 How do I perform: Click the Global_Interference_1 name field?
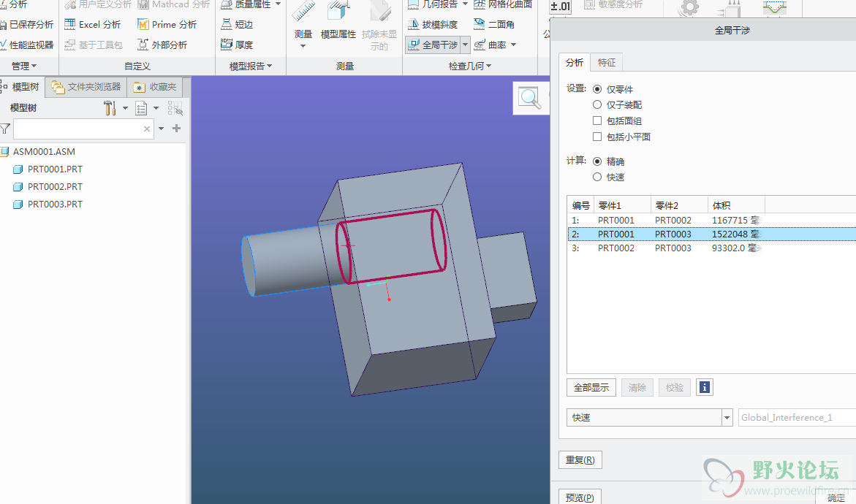click(x=797, y=417)
